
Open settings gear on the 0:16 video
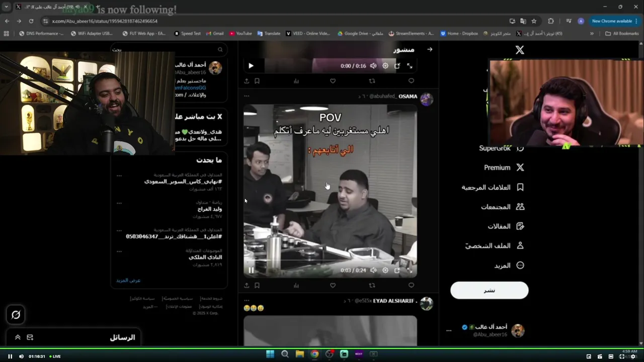click(385, 65)
